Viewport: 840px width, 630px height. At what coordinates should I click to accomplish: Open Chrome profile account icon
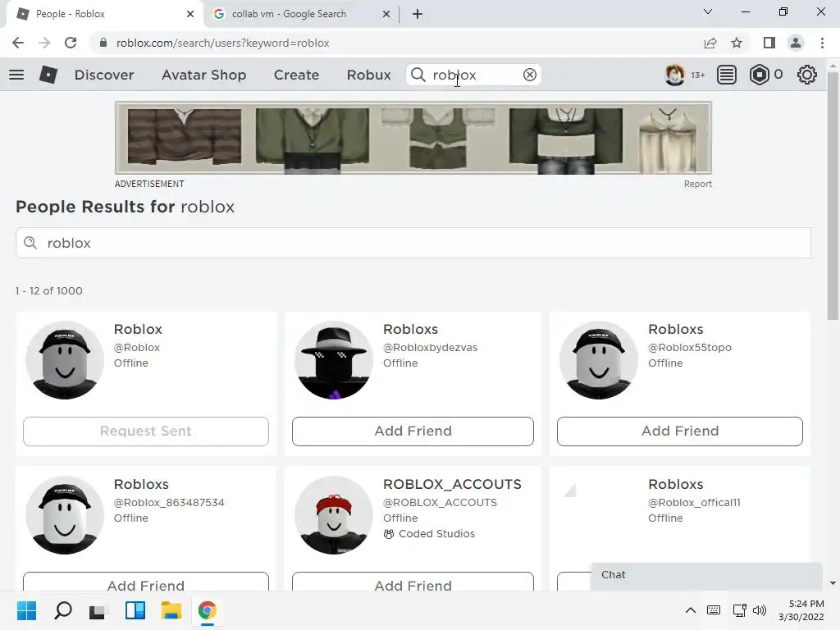coord(796,43)
